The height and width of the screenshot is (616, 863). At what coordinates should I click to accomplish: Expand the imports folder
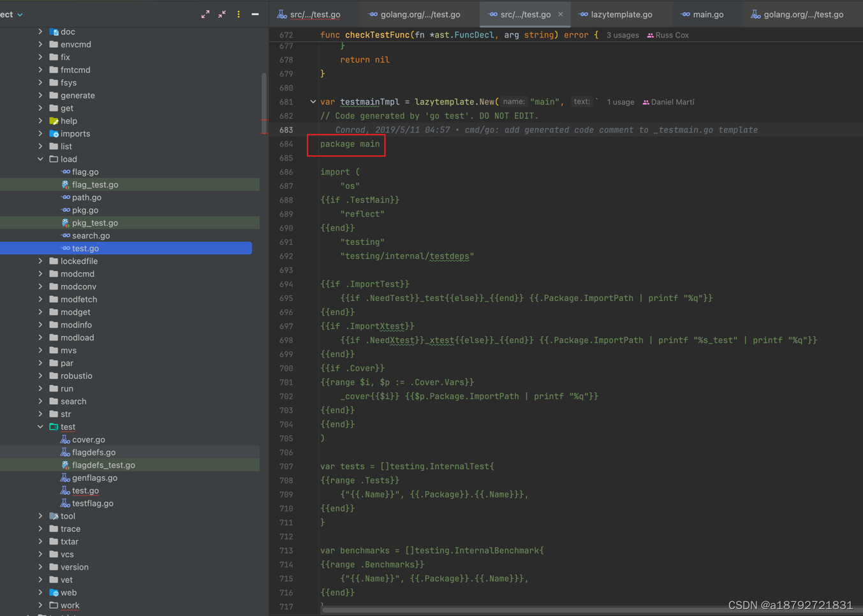[40, 133]
